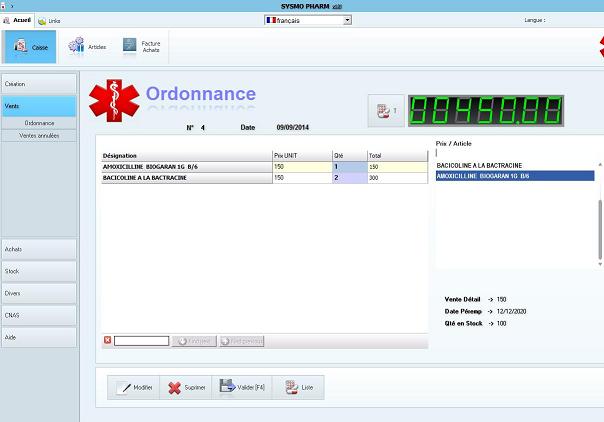Select the Accueil tab
Image resolution: width=604 pixels, height=422 pixels.
pyautogui.click(x=18, y=20)
